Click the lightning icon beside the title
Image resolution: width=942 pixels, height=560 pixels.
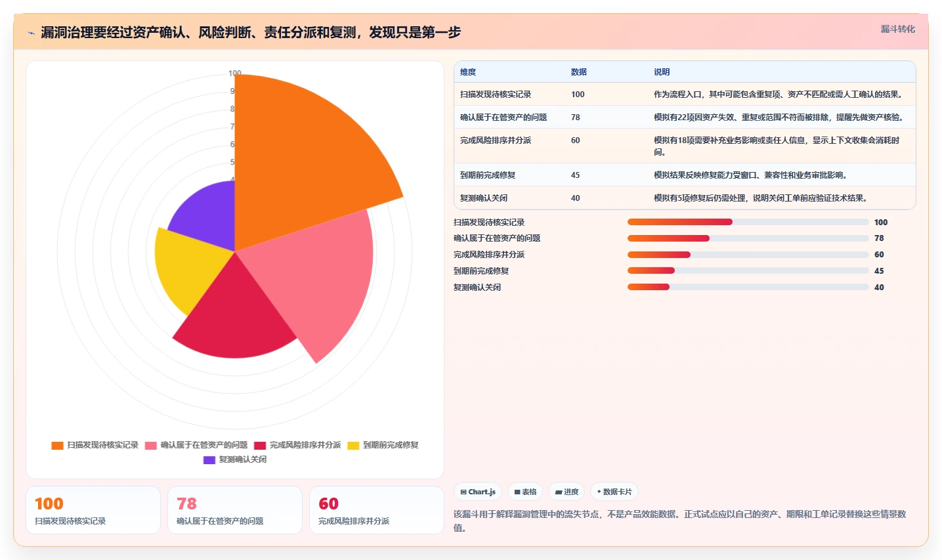(x=31, y=33)
